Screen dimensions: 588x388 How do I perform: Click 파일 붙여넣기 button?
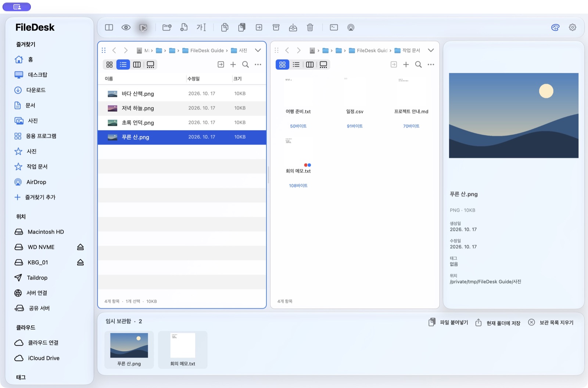(448, 323)
